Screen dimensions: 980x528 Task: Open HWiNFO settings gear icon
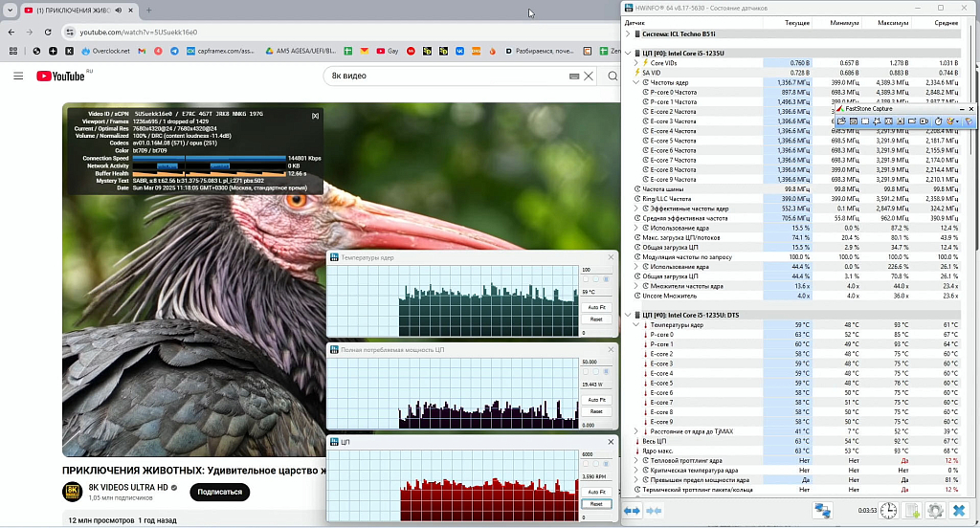tap(935, 511)
